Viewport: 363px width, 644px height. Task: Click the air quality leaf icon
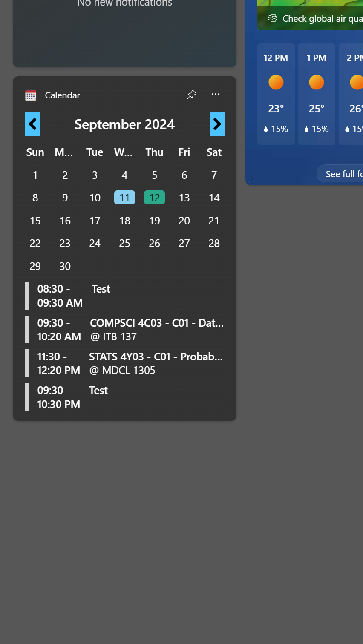273,18
